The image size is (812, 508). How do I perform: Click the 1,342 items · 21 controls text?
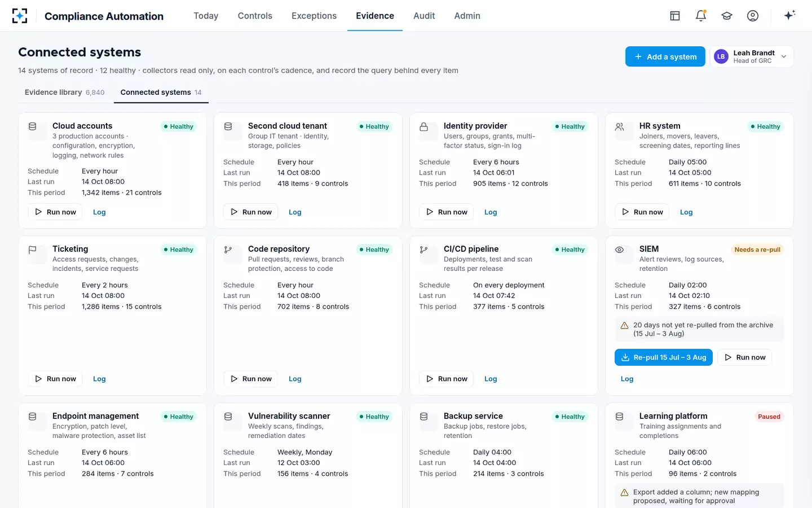(x=122, y=192)
